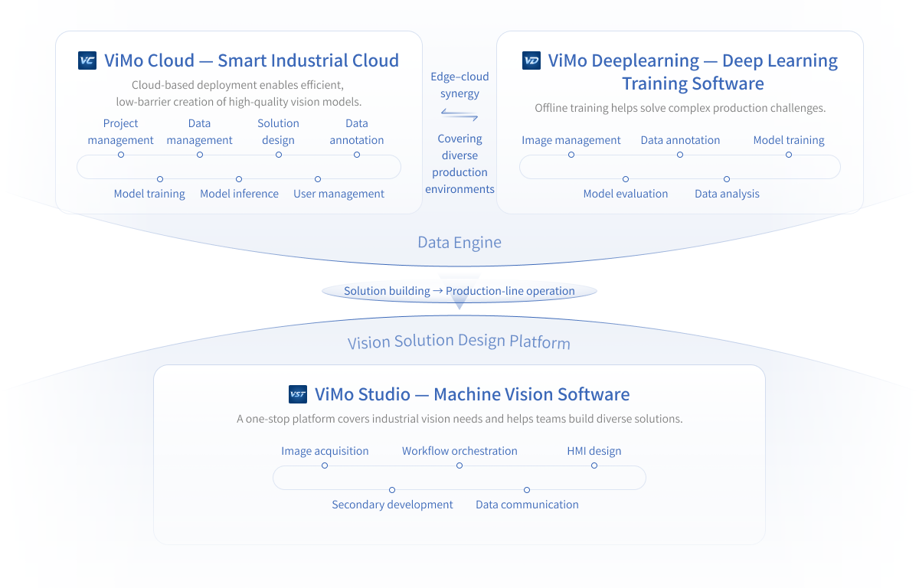Click the ViMo Deeplearning VD logo icon
This screenshot has height=588, width=919.
pyautogui.click(x=531, y=60)
